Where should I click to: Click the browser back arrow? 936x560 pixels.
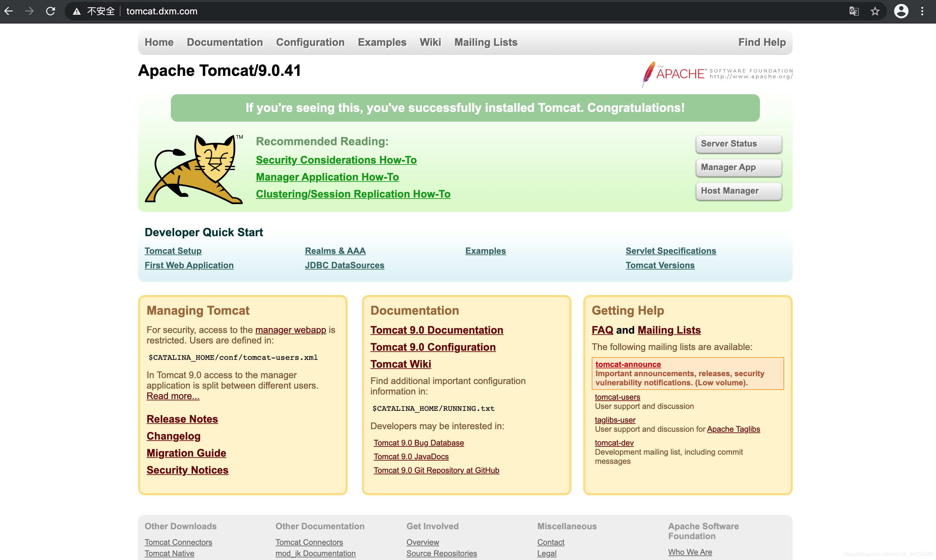point(9,11)
